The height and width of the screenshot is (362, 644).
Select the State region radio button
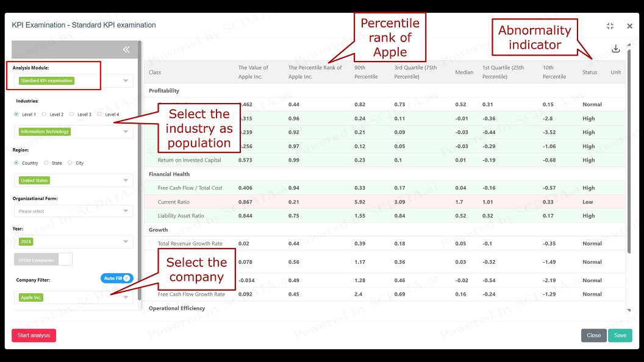pos(46,163)
